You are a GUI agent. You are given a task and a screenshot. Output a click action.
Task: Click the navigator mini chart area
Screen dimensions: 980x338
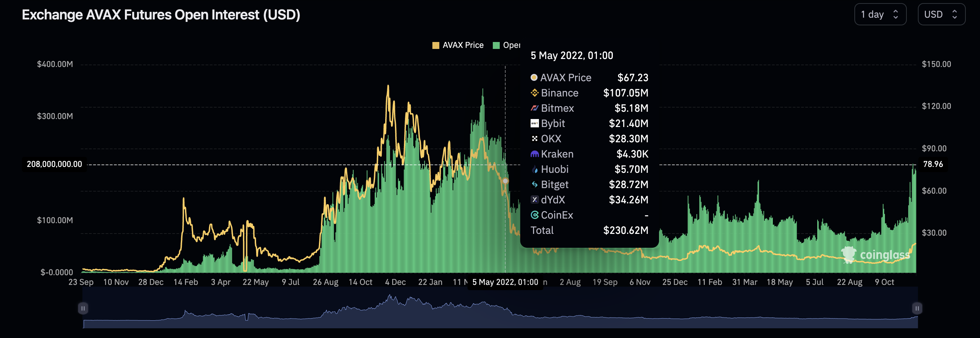click(x=500, y=308)
